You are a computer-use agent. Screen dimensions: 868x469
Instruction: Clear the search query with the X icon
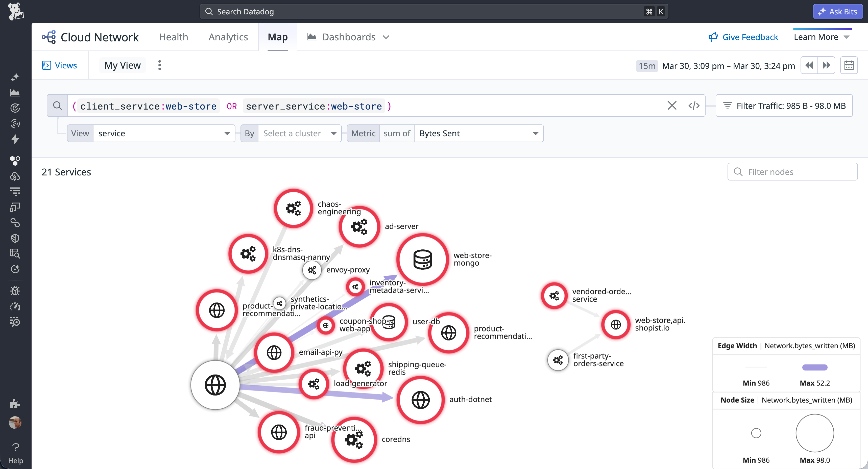tap(672, 105)
